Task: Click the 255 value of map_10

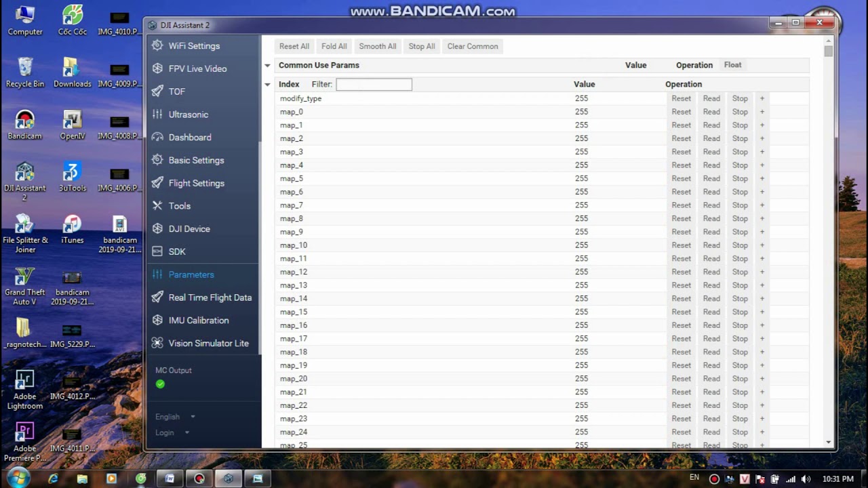Action: pyautogui.click(x=581, y=245)
